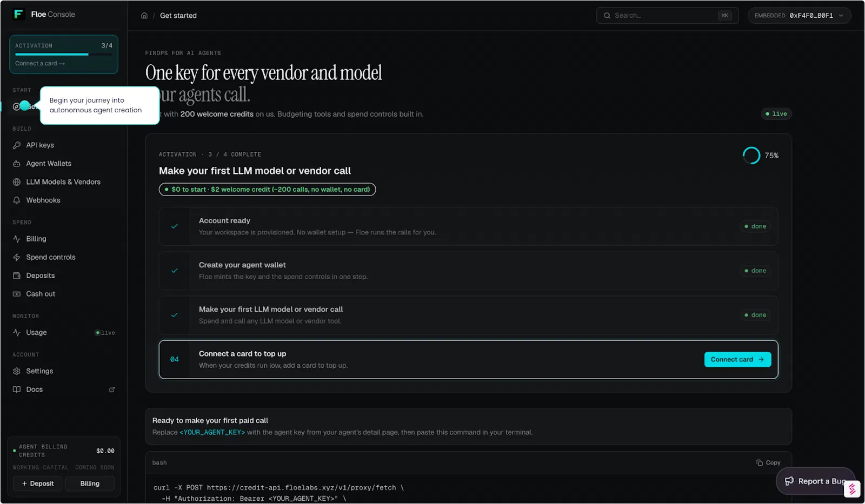Viewport: 865px width, 504px height.
Task: Click Report a Bug button
Action: [815, 481]
